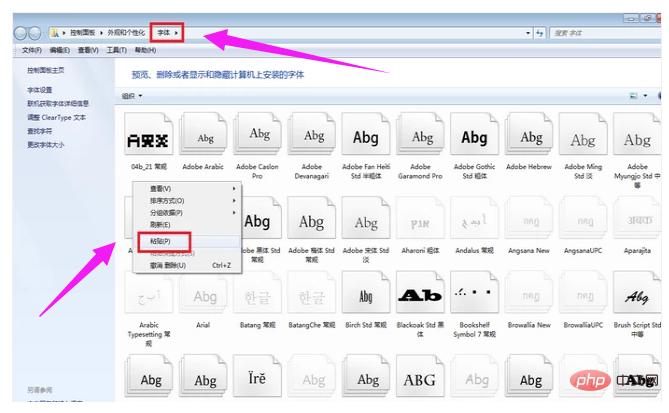Select the Adobe Myungjo Std font
The image size is (669, 413).
coord(637,149)
